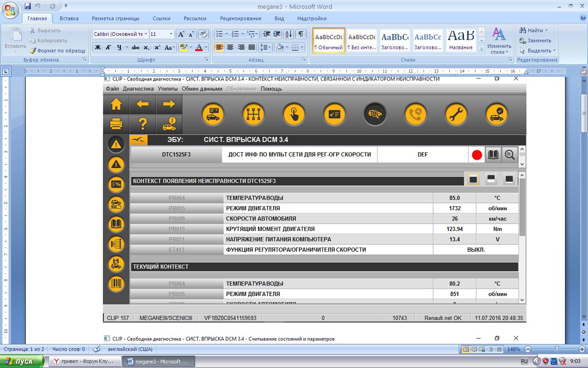Open font color dropdown arrow
This screenshot has height=368, width=588.
(206, 47)
